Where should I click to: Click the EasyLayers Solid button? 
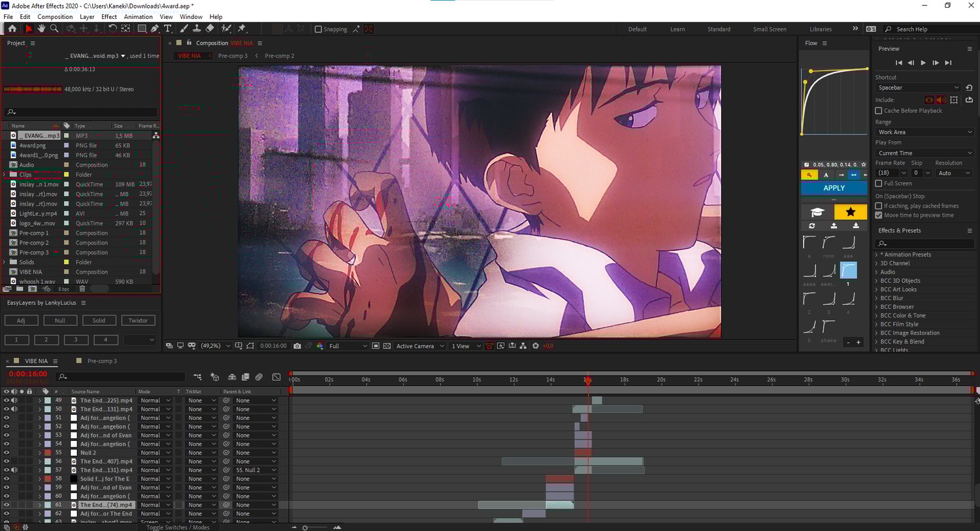pos(99,321)
